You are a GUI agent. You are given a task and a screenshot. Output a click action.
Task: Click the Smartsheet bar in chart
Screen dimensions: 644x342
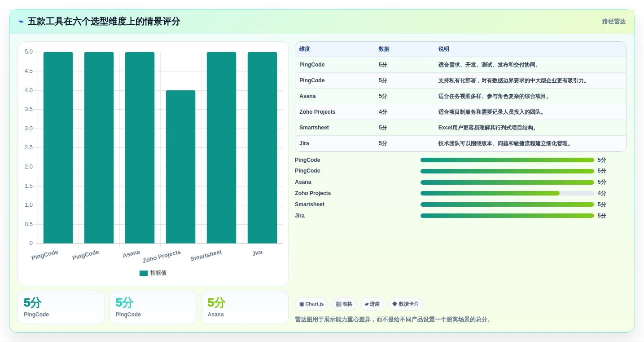pyautogui.click(x=221, y=147)
